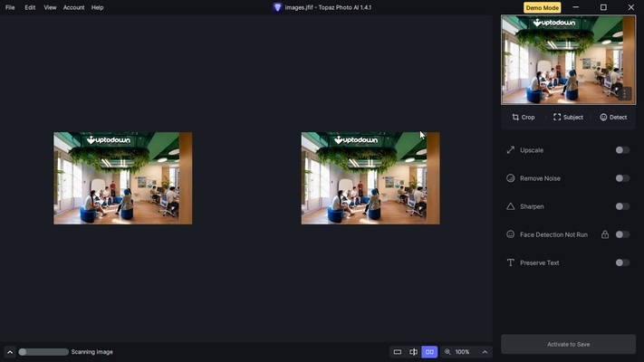Click the Preserve Text T icon
The width and height of the screenshot is (644, 362).
511,262
